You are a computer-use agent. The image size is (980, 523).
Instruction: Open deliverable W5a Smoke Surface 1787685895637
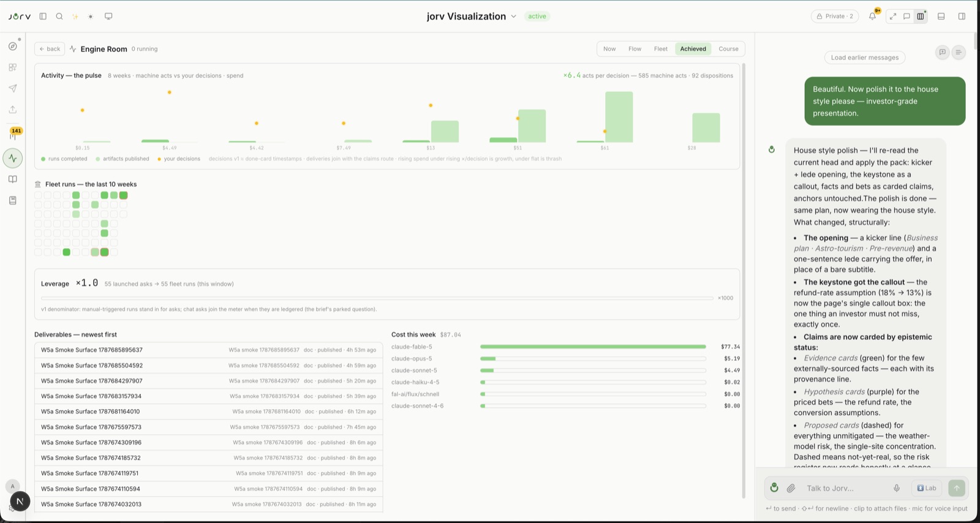208,350
